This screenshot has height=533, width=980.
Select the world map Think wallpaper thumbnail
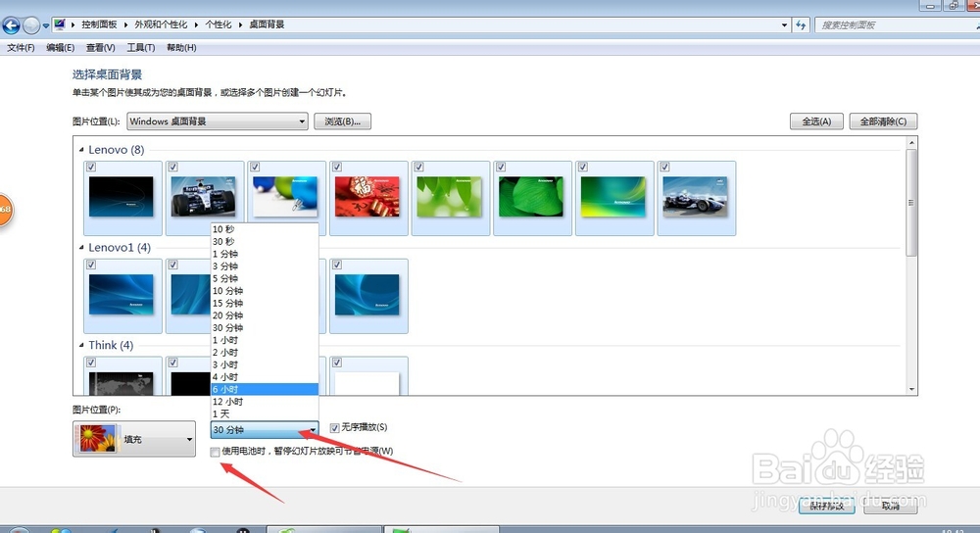point(122,383)
